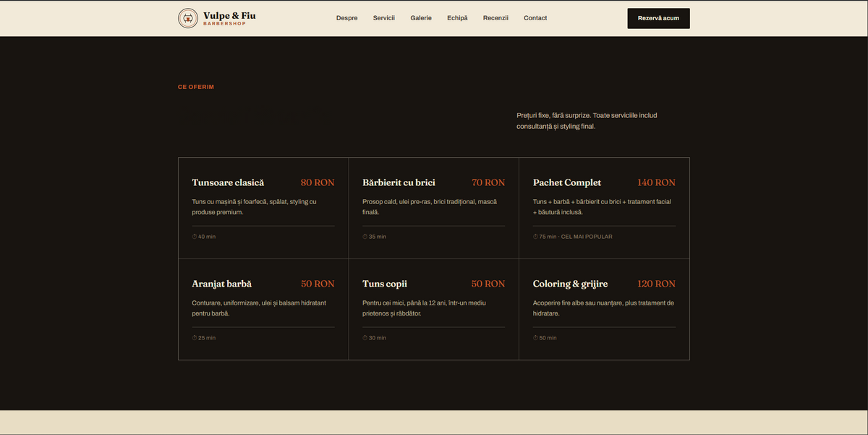This screenshot has width=868, height=435.
Task: Click the Prosop cald, ulei pre-ras description
Action: (x=430, y=207)
